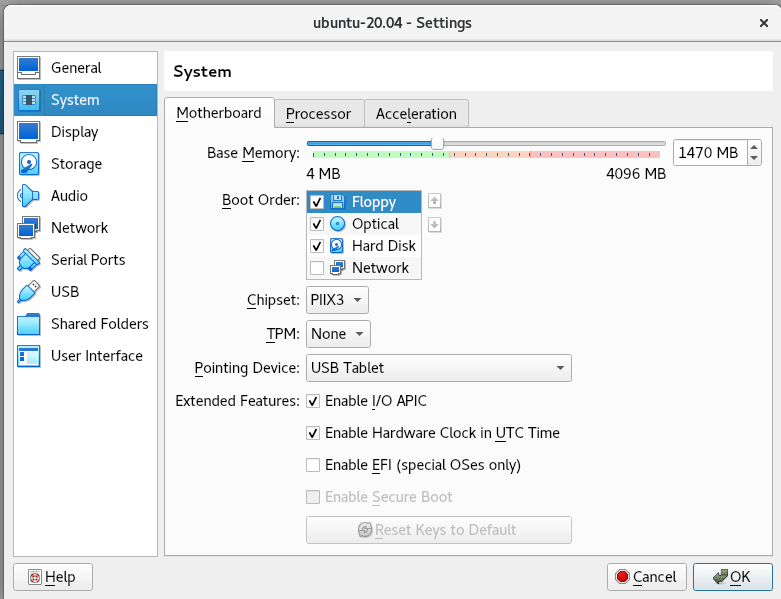The width and height of the screenshot is (781, 599).
Task: Select the Serial Ports icon
Action: click(29, 260)
